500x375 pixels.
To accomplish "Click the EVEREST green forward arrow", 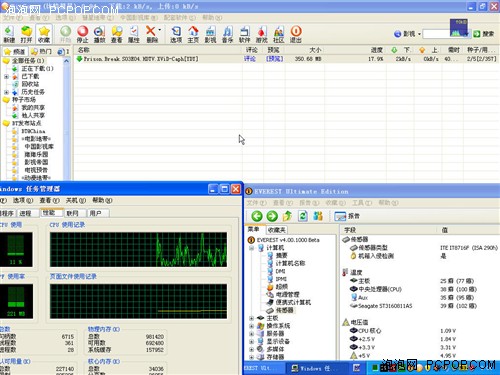I will tap(272, 216).
